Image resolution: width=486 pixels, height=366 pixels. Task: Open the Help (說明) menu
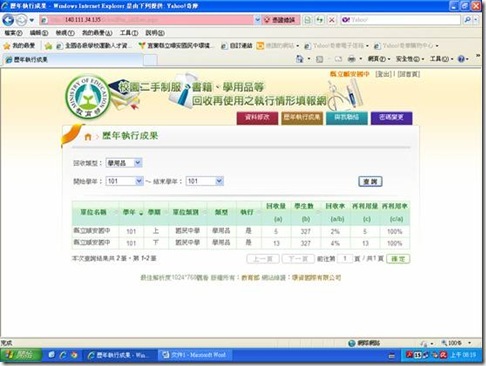pos(155,33)
